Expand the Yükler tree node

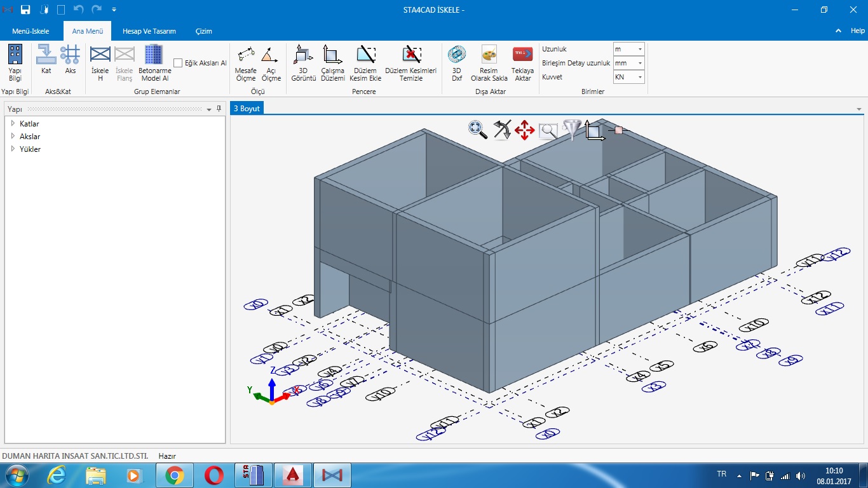pyautogui.click(x=13, y=149)
